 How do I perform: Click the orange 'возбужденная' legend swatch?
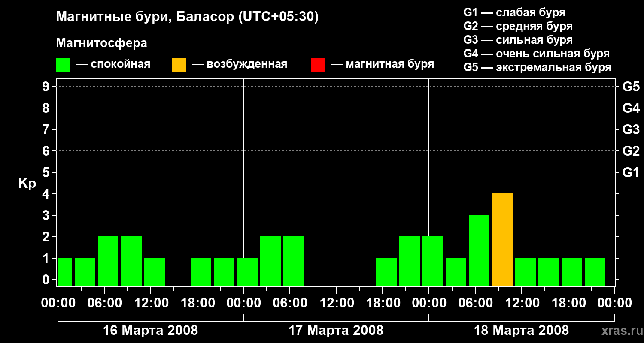[x=179, y=65]
